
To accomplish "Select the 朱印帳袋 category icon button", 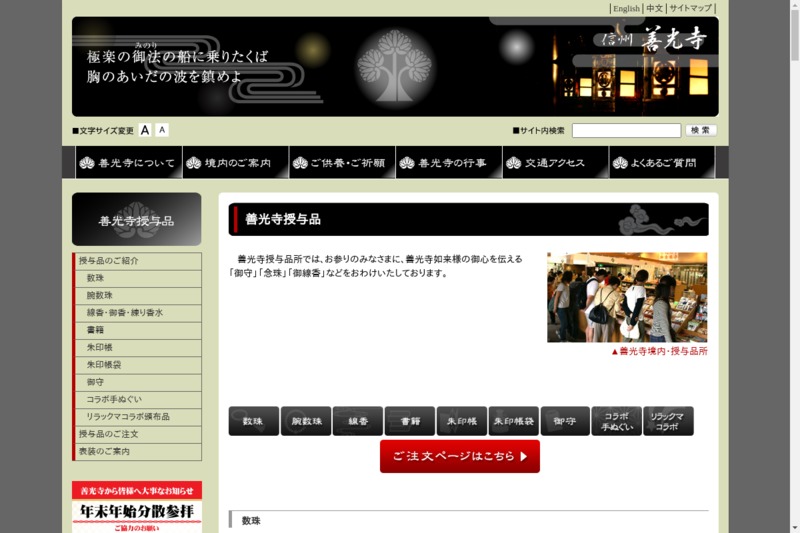I will (x=514, y=421).
